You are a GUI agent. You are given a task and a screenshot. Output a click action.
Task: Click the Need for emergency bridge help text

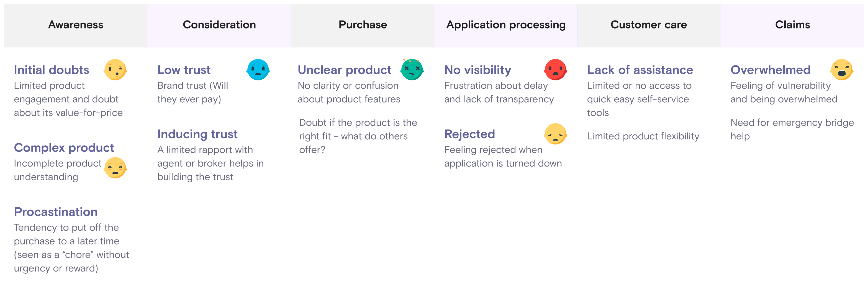point(792,129)
